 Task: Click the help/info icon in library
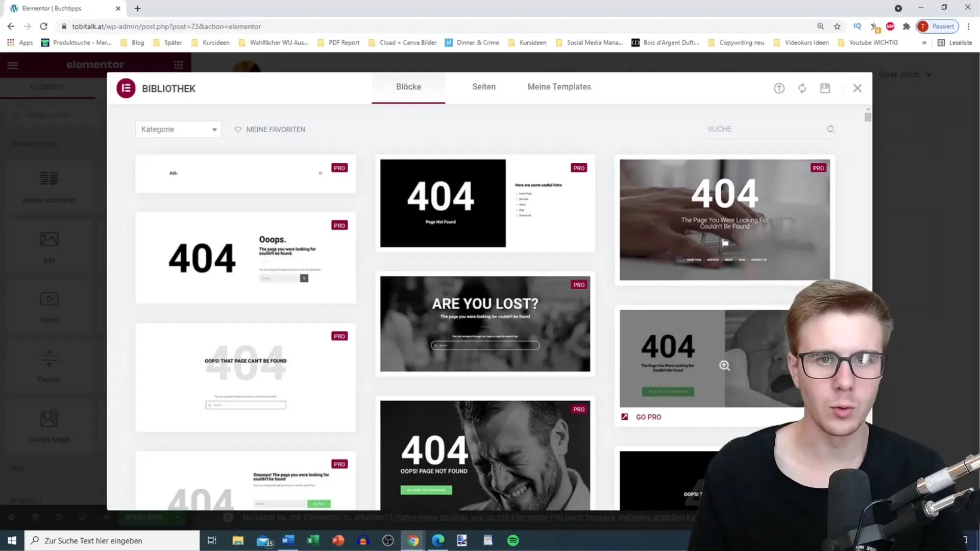coord(779,88)
